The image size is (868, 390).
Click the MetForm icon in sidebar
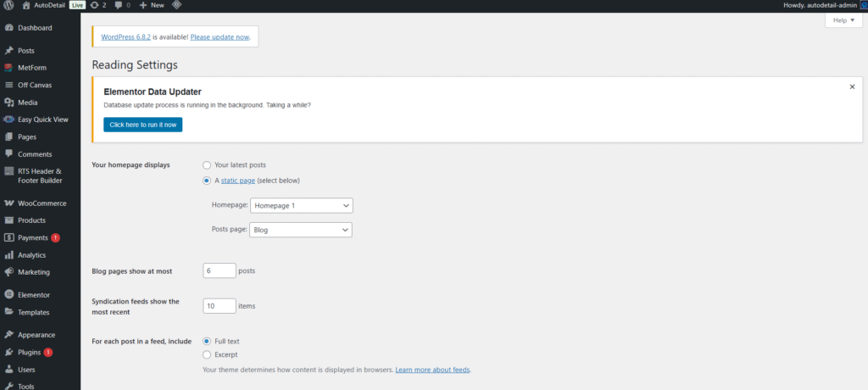8,68
